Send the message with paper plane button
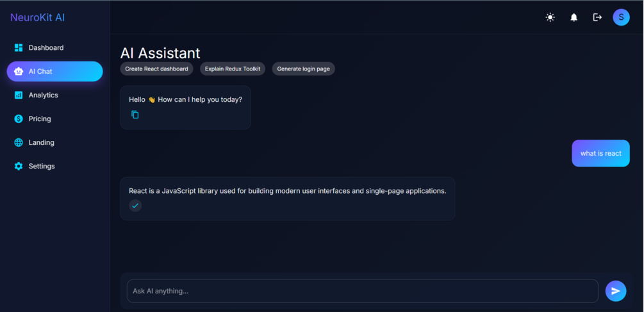The width and height of the screenshot is (644, 312). [616, 291]
